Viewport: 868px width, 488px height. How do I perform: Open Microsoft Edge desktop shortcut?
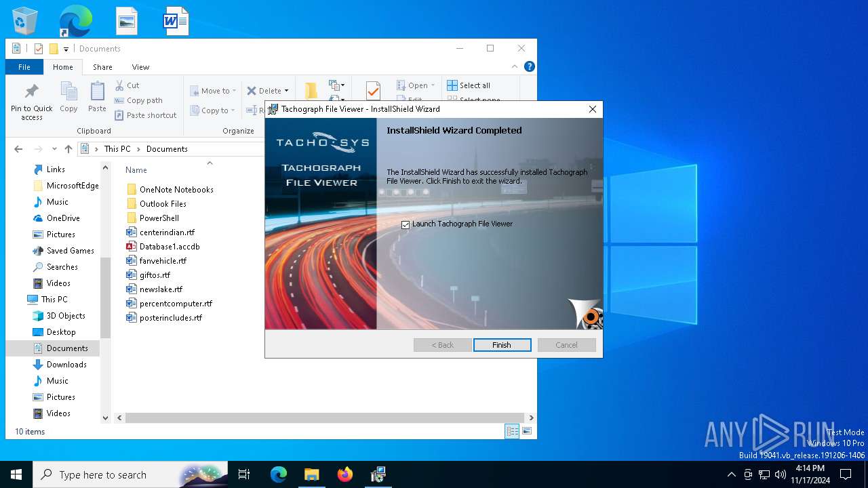point(75,21)
